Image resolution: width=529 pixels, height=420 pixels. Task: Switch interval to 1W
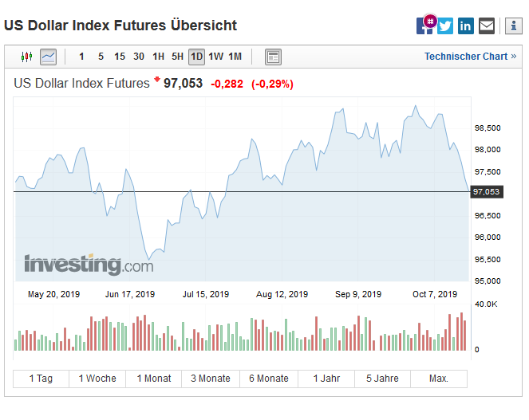point(215,57)
